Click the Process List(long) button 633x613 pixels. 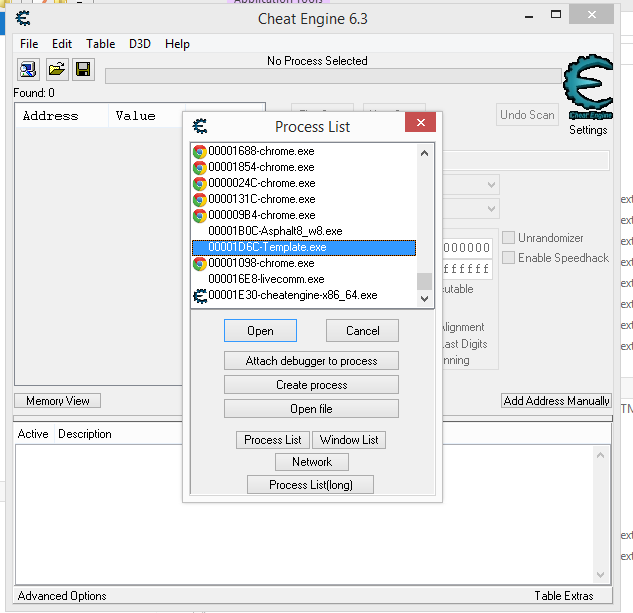[x=310, y=485]
